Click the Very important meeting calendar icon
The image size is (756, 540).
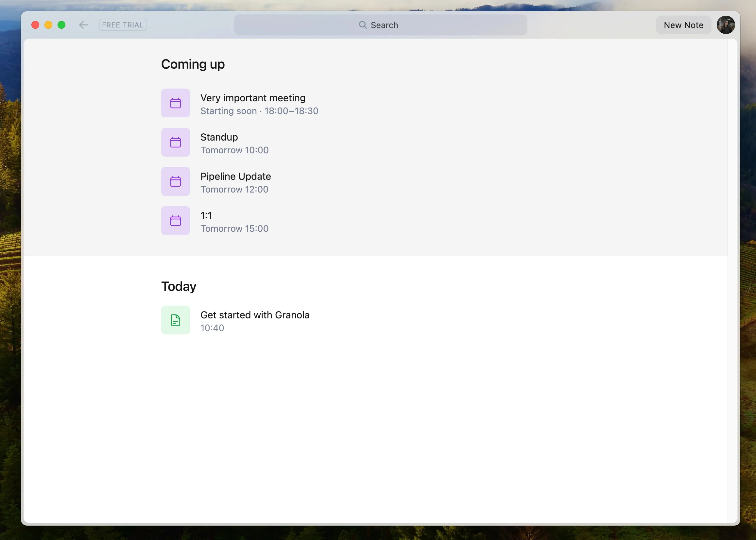pyautogui.click(x=175, y=103)
